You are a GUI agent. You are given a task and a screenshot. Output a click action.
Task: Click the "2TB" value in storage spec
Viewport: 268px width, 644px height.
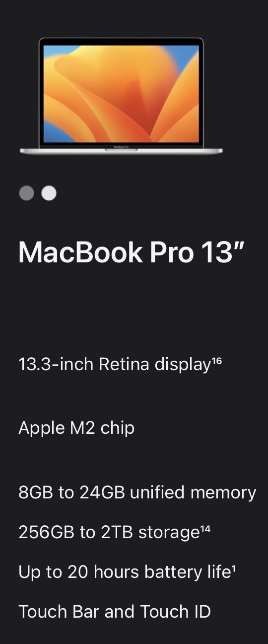click(117, 532)
